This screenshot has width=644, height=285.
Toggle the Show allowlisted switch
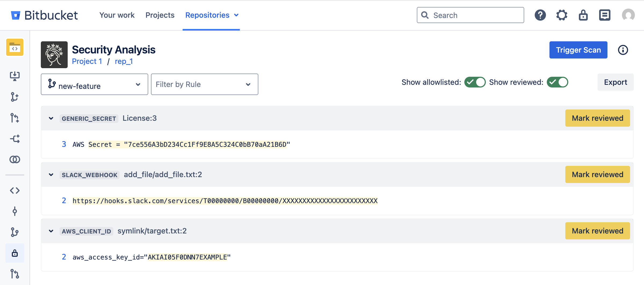[x=475, y=82]
